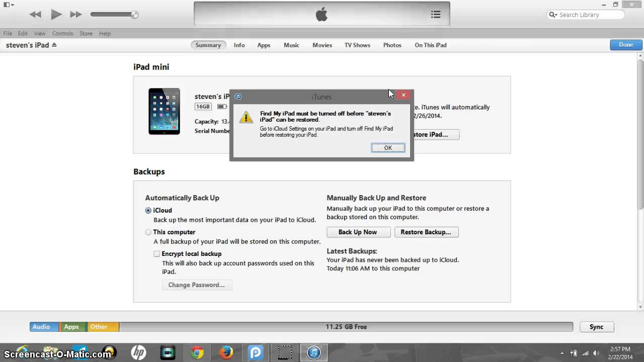Image resolution: width=644 pixels, height=362 pixels.
Task: Open the Up Next list icon
Action: [x=436, y=15]
